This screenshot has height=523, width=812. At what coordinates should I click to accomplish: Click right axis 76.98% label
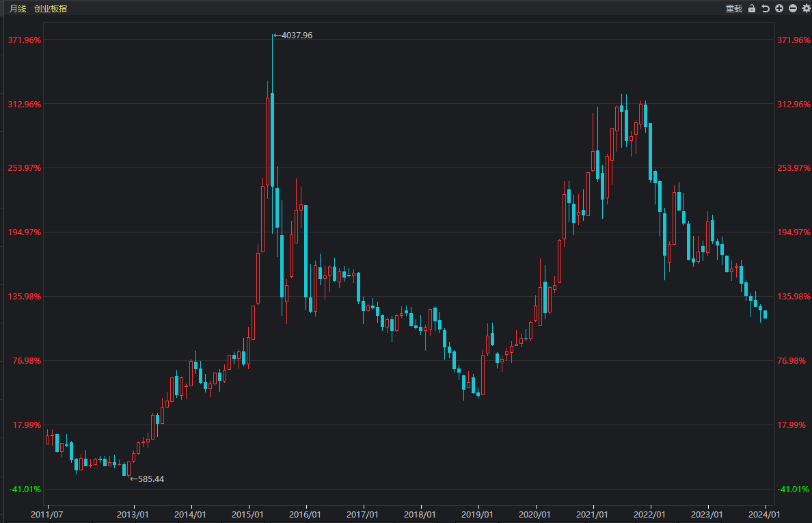pos(791,360)
